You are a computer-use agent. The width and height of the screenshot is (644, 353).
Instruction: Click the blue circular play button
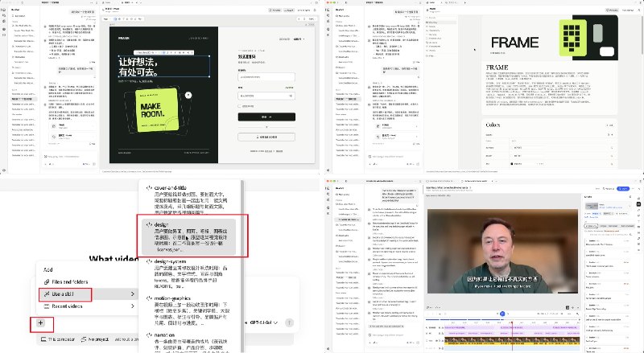click(502, 314)
